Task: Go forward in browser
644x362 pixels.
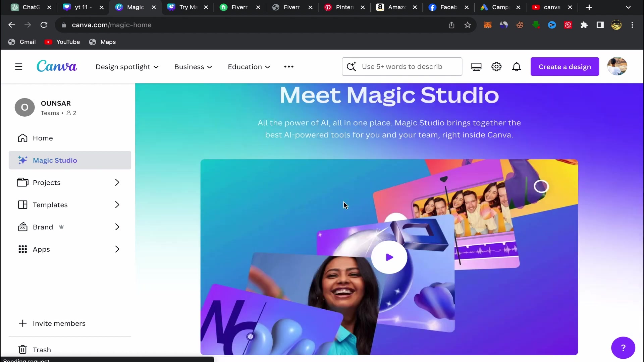Action: (28, 25)
